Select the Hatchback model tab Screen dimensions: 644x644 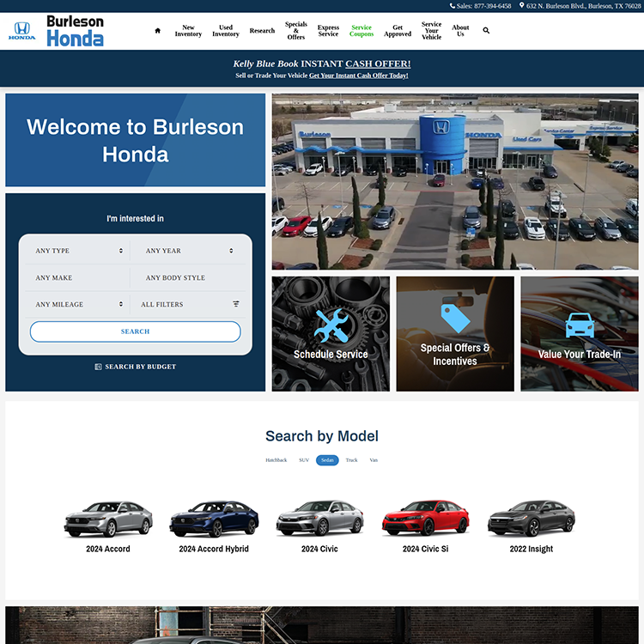pos(276,460)
